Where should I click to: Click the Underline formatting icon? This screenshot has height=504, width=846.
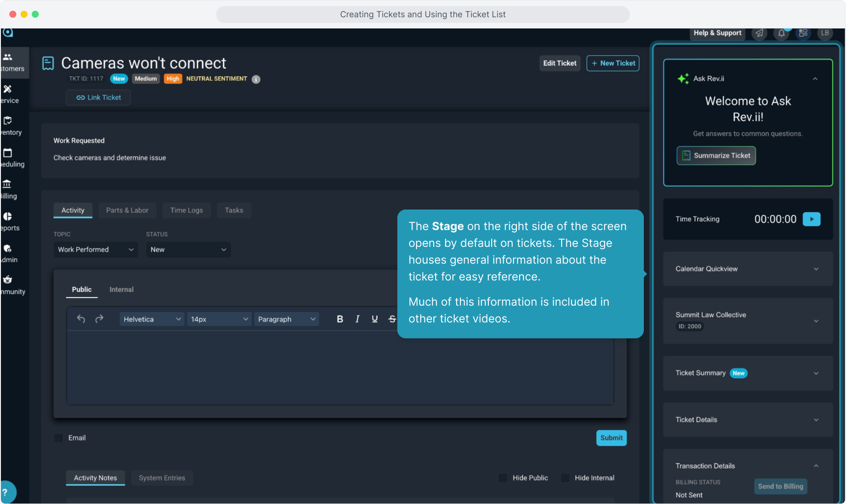[374, 319]
